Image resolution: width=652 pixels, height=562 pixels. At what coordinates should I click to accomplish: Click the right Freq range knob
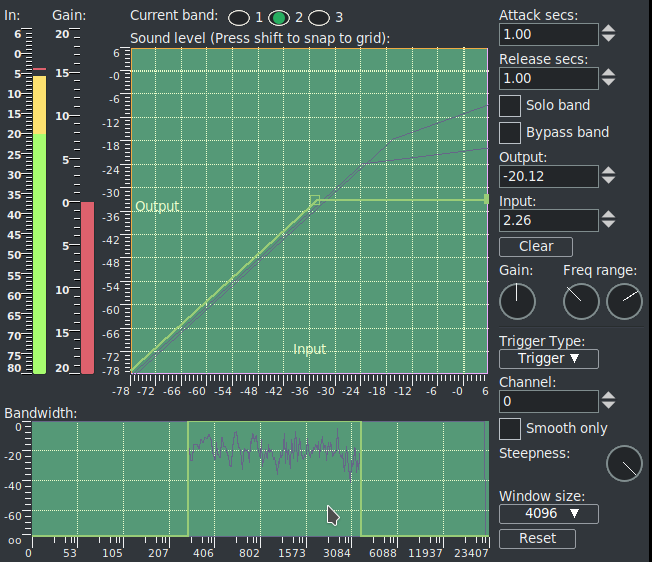click(625, 300)
